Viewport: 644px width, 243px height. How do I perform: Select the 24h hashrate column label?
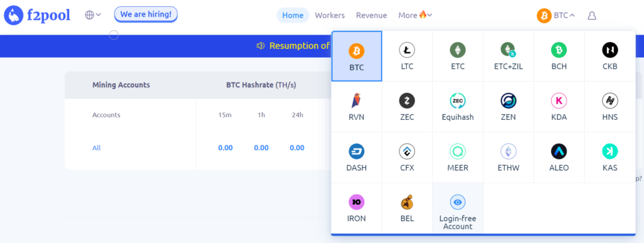297,115
